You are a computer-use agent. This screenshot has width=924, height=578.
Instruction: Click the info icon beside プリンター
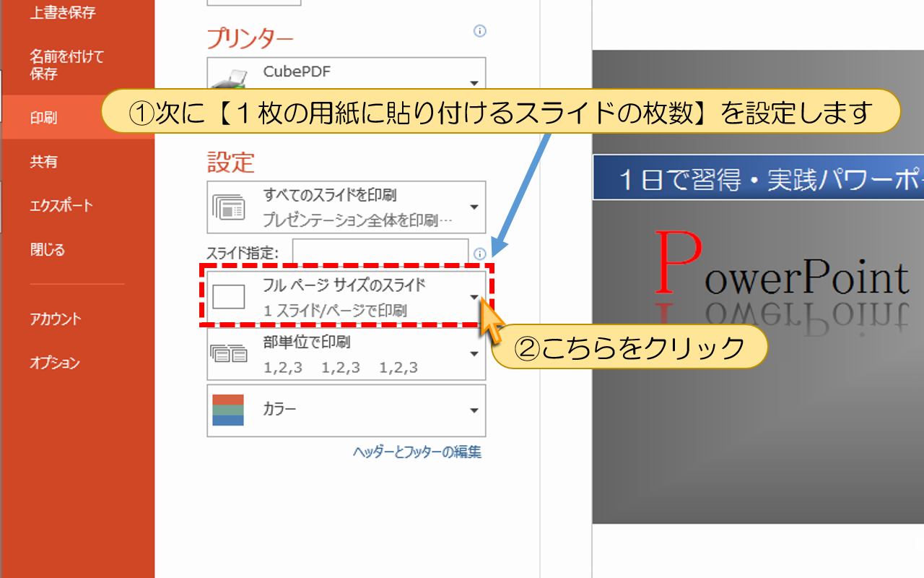click(479, 31)
